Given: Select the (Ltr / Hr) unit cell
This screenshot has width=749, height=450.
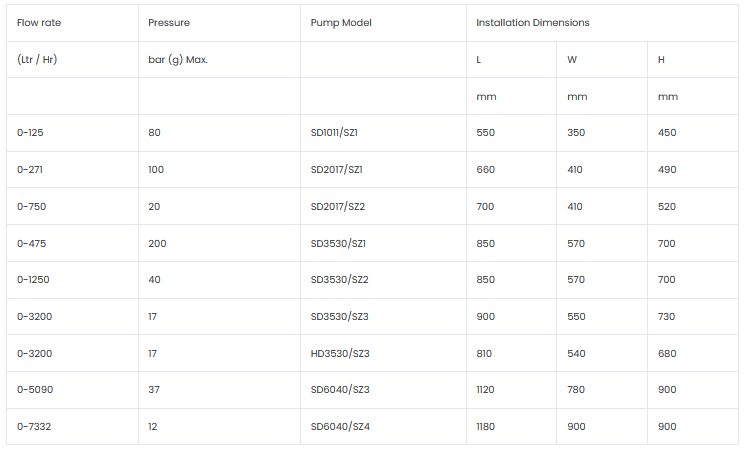Looking at the screenshot, I should click(37, 59).
